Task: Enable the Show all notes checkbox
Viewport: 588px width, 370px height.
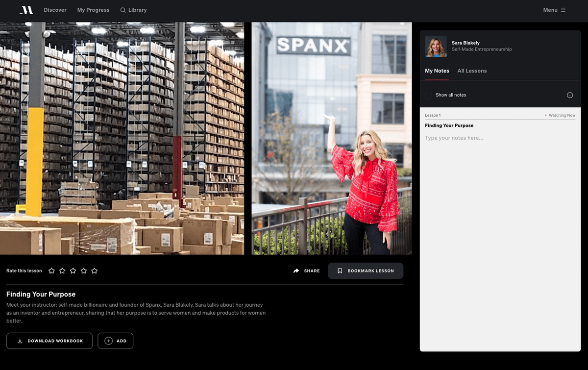Action: [429, 95]
